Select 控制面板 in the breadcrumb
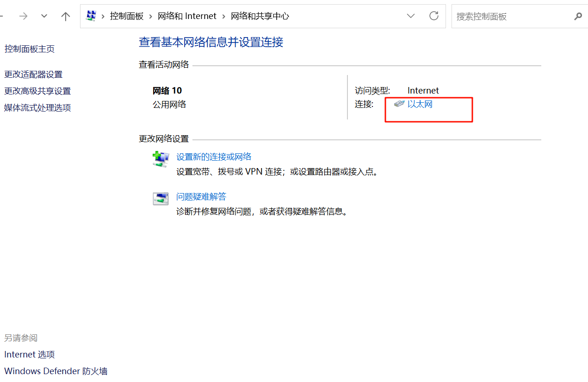Image resolution: width=588 pixels, height=382 pixels. tap(127, 16)
